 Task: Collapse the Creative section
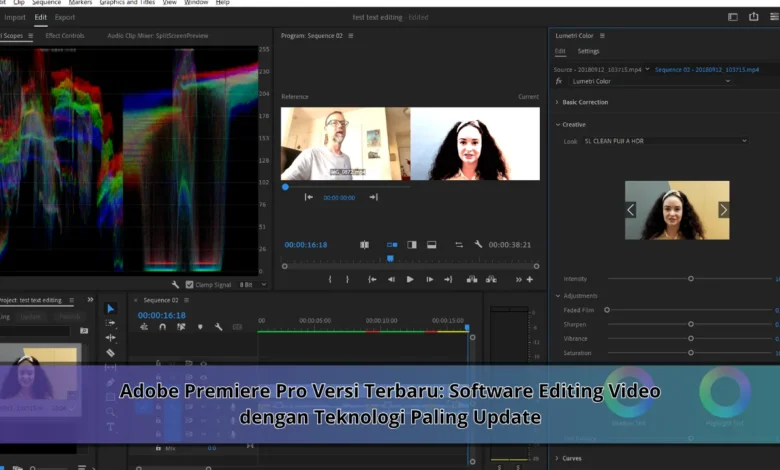(558, 124)
